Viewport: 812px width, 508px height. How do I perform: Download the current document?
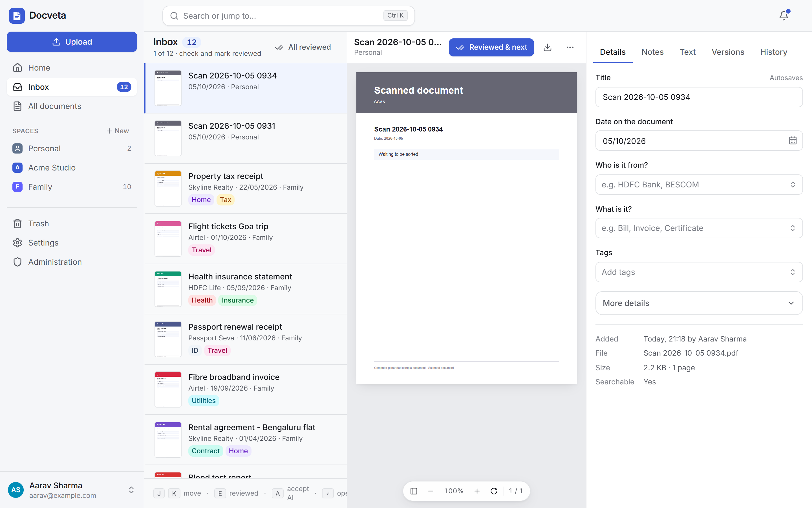[547, 47]
